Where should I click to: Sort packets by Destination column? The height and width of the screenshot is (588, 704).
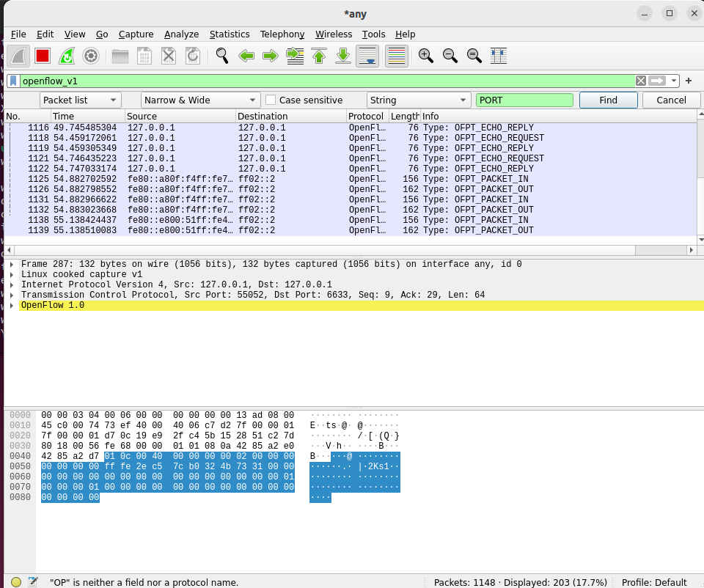291,117
